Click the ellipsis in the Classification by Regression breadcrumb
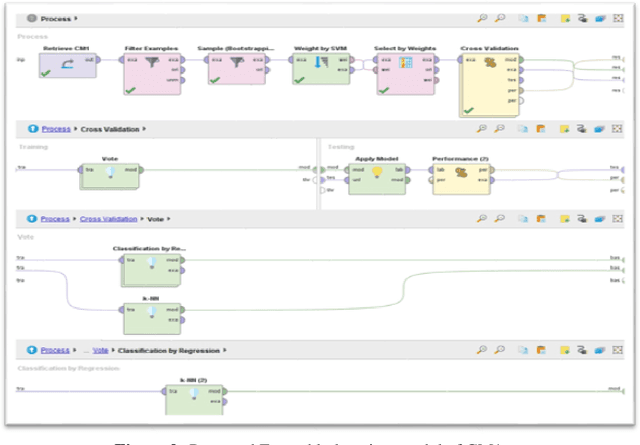This screenshot has width=640, height=445. click(86, 351)
